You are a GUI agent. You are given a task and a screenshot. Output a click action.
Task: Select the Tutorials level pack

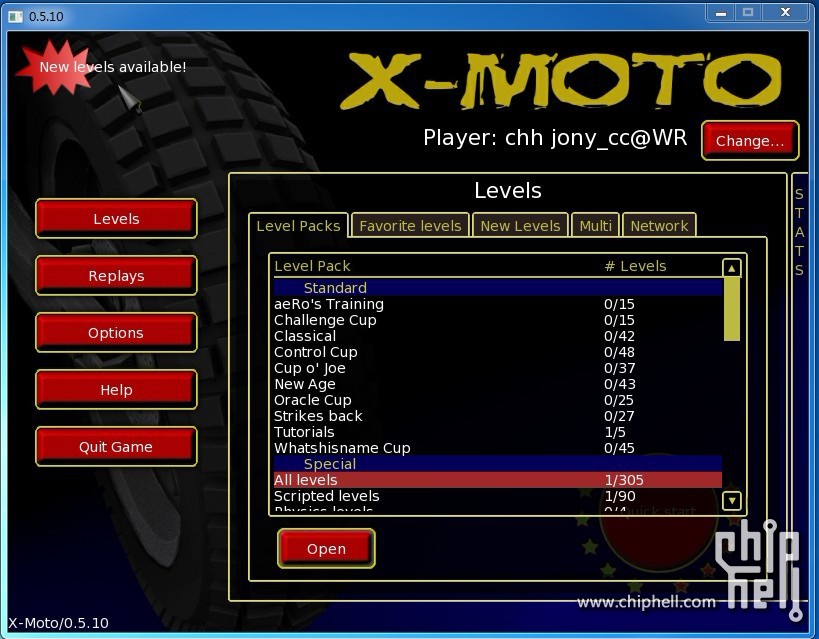[x=498, y=432]
